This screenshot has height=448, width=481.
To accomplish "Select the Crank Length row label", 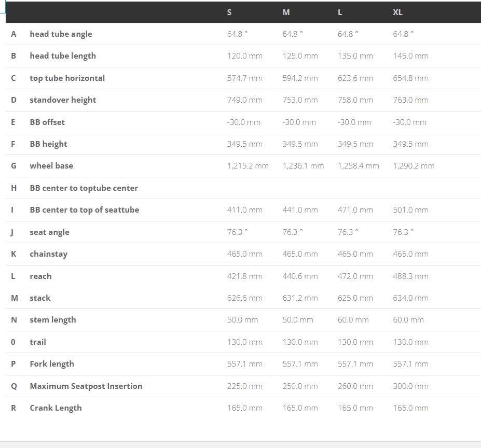I will click(x=56, y=408).
